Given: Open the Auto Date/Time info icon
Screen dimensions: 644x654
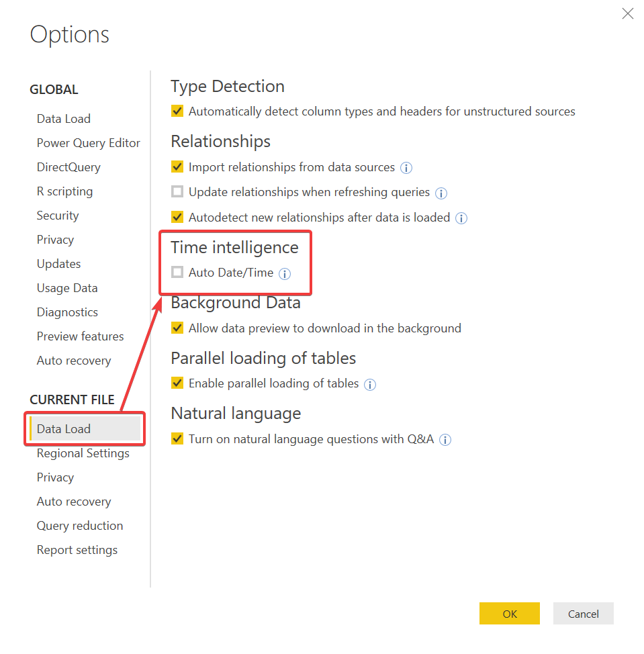Looking at the screenshot, I should tap(285, 273).
